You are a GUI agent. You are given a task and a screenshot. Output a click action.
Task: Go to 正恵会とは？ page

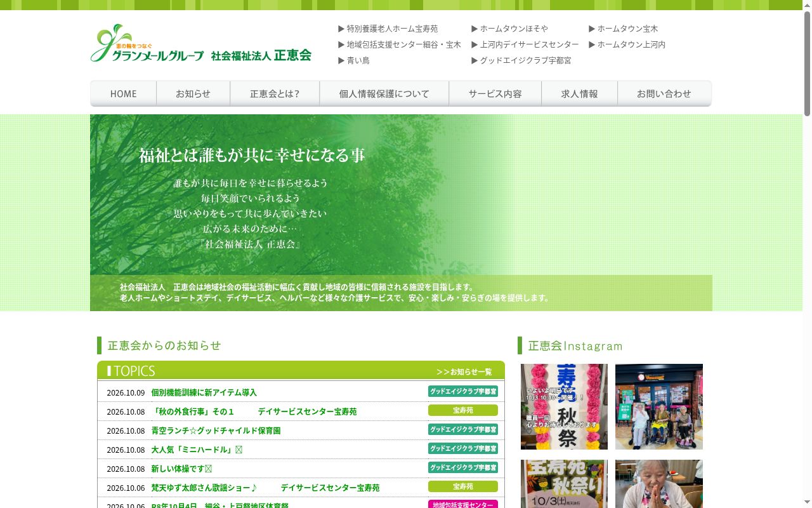click(x=275, y=93)
